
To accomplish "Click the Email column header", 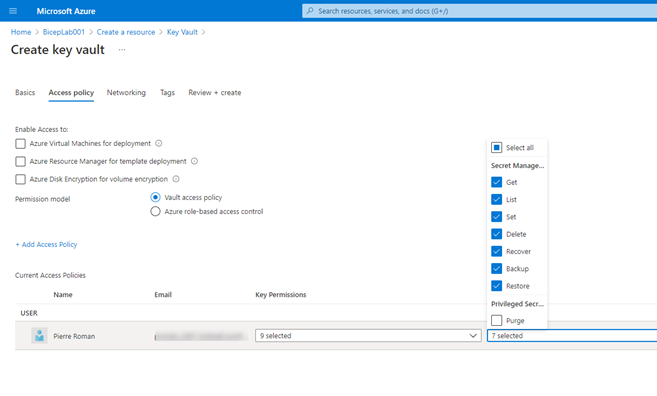I will [163, 295].
